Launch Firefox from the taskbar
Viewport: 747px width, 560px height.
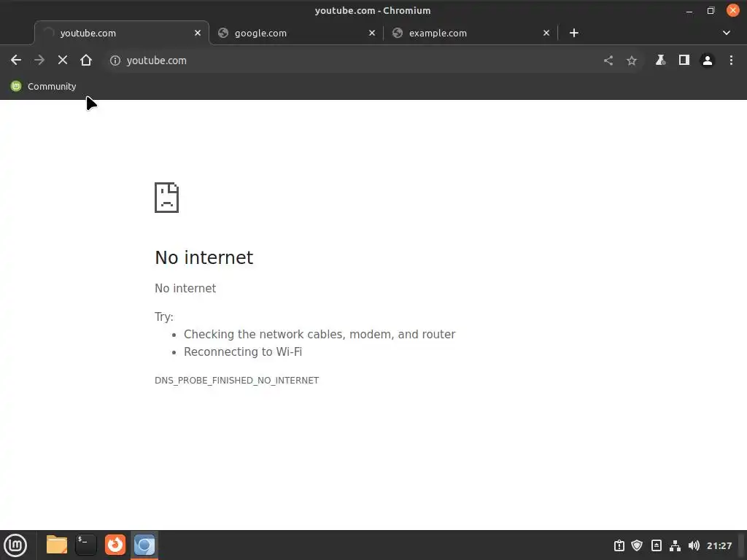click(x=115, y=545)
